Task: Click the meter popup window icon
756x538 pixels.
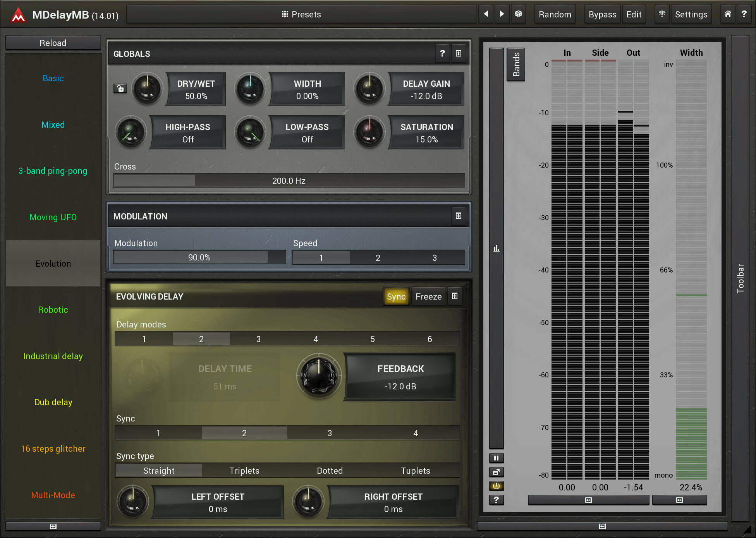Action: (496, 472)
